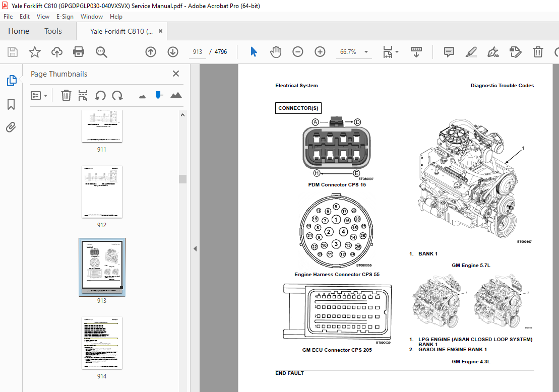The width and height of the screenshot is (559, 392).
Task: Reduce thumbnail size small mountain icon
Action: click(142, 96)
